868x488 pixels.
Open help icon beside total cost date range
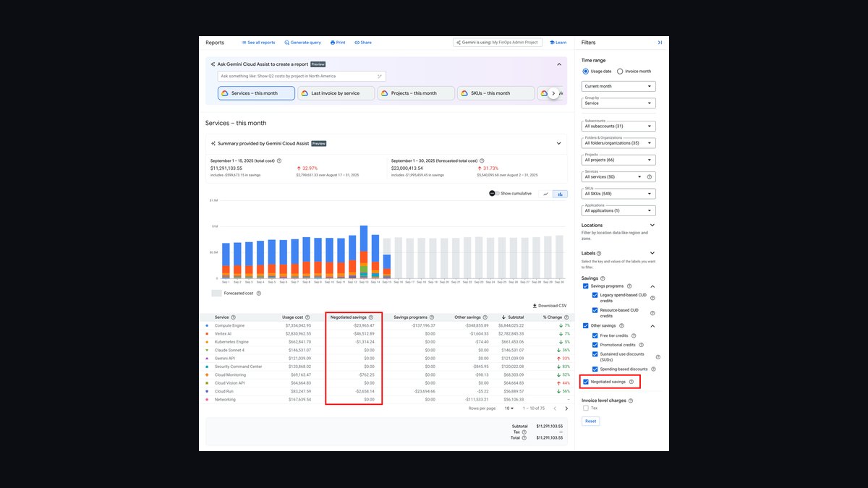click(x=279, y=160)
